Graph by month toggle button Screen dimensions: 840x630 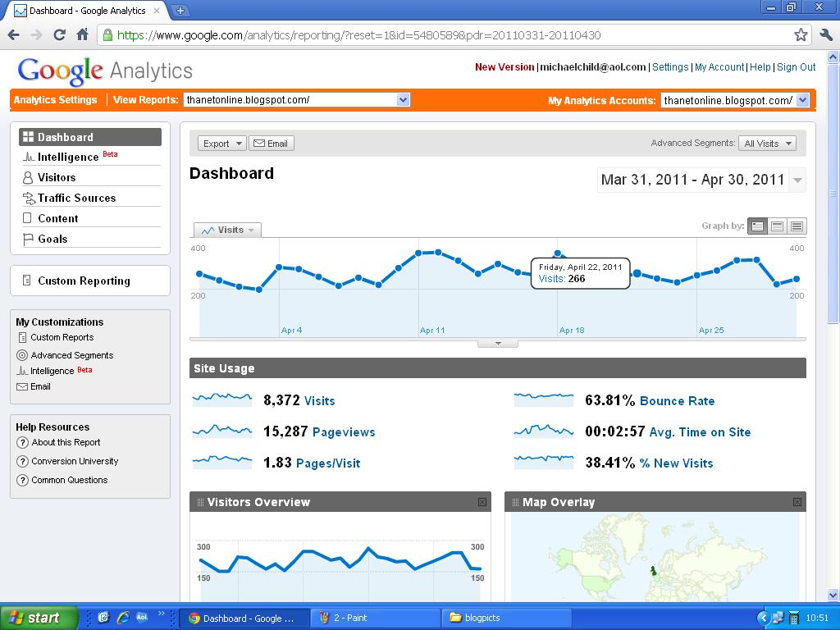797,226
